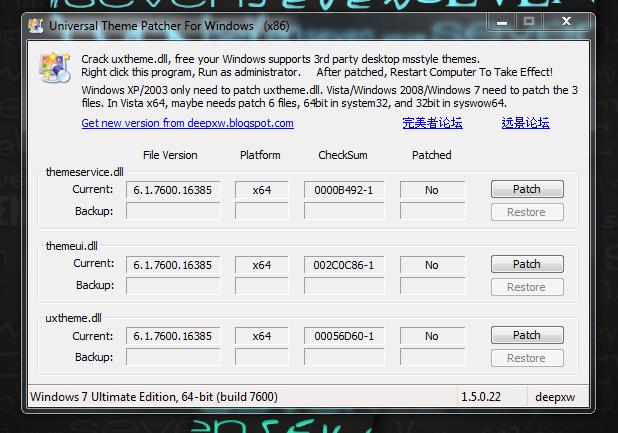Patch the themeui.dll file
The width and height of the screenshot is (618, 433).
tap(527, 264)
